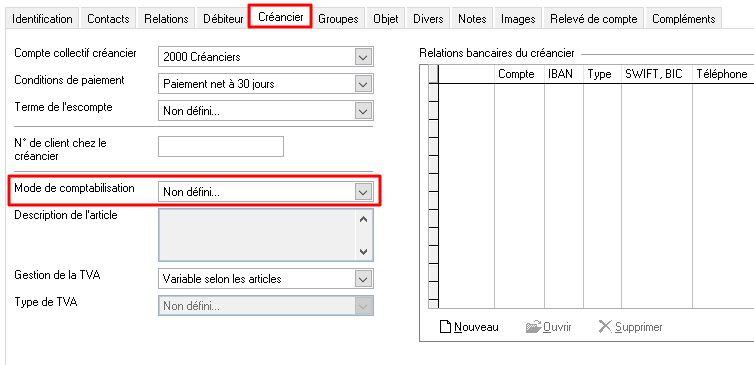Viewport: 754px width, 365px height.
Task: Click the Téléphone column header
Action: pos(723,74)
